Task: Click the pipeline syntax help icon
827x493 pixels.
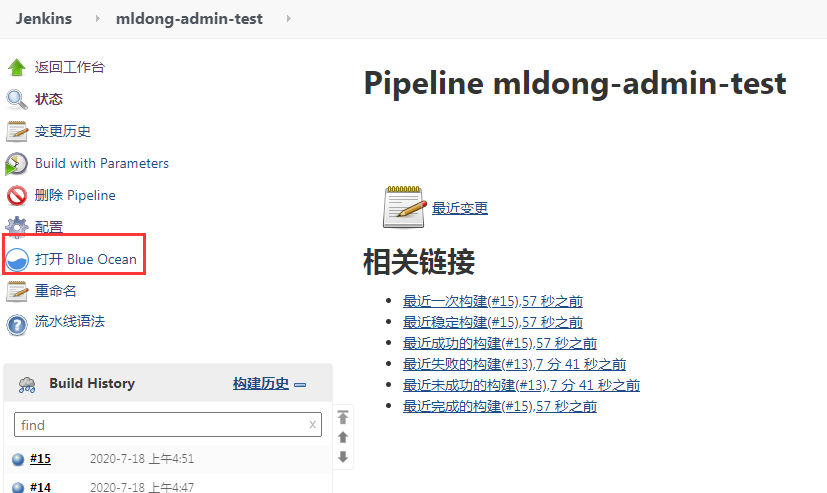Action: pyautogui.click(x=17, y=323)
